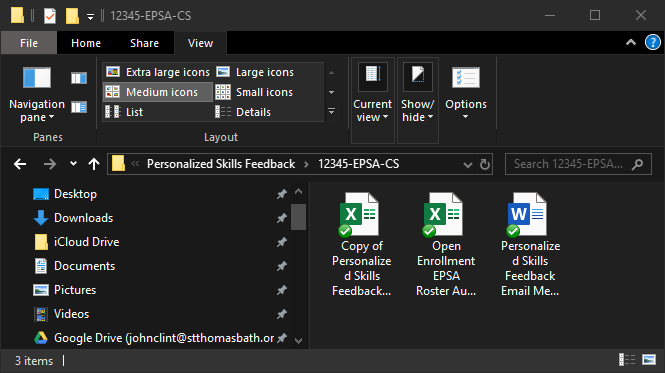Go back with the left arrow
This screenshot has width=665, height=373.
[x=20, y=164]
